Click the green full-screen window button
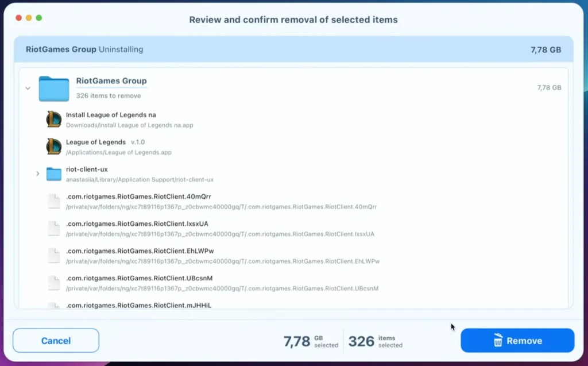588x366 pixels. tap(39, 18)
